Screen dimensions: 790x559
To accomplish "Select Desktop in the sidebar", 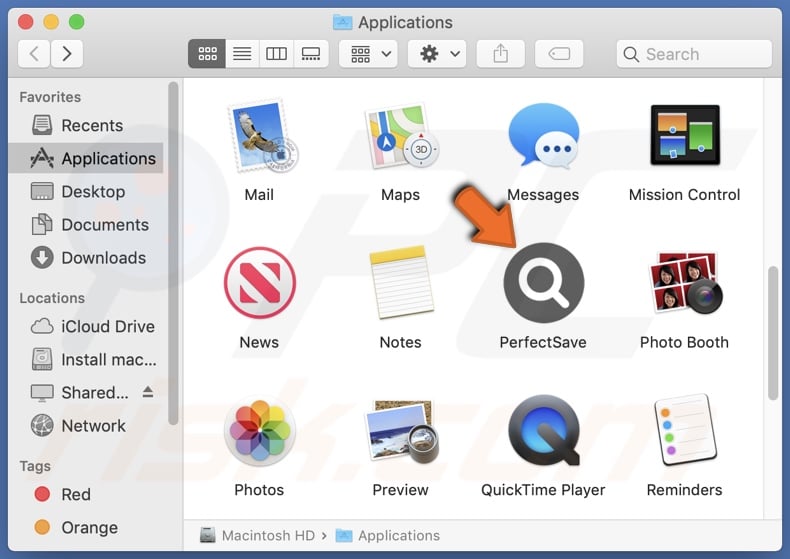I will [87, 192].
